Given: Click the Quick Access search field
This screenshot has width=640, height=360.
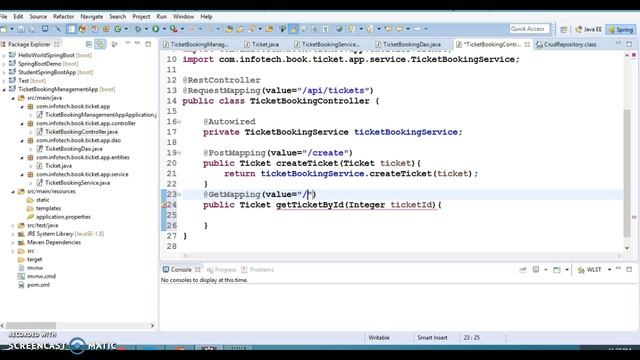Looking at the screenshot, I should pos(529,29).
